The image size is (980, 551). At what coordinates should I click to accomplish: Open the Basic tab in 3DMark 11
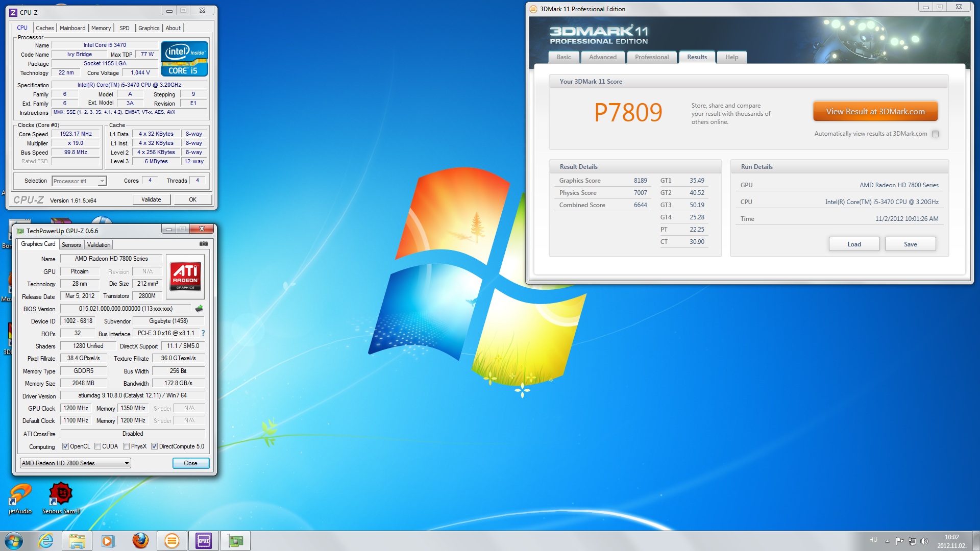(x=564, y=57)
